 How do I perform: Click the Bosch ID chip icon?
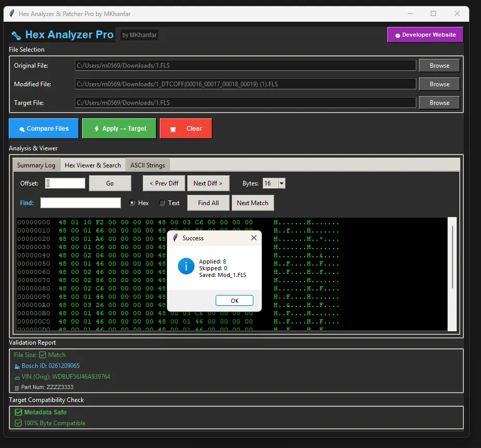point(17,366)
